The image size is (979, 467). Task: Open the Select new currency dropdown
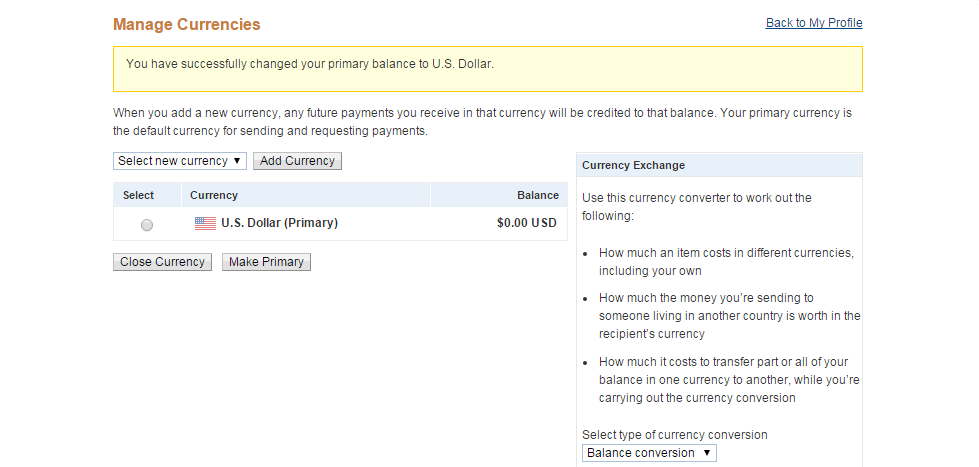180,161
